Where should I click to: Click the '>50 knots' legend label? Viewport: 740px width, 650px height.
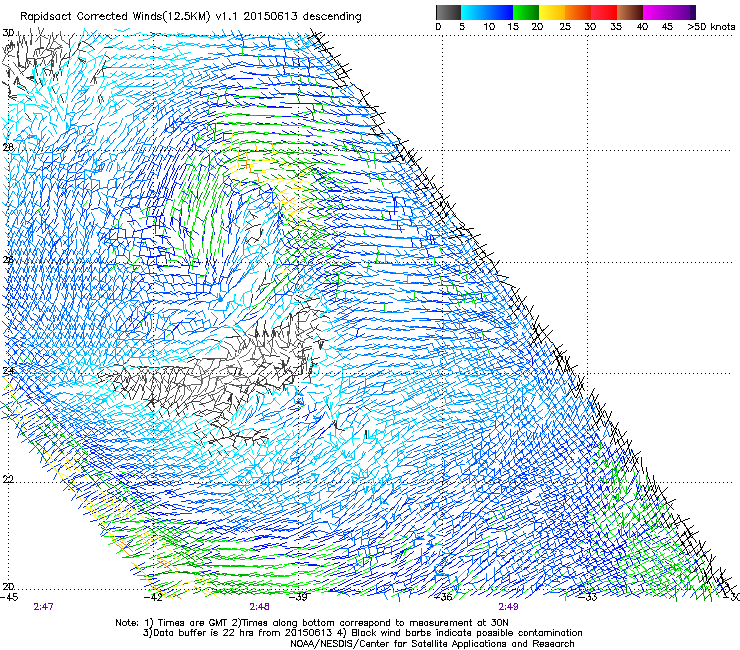tap(711, 27)
